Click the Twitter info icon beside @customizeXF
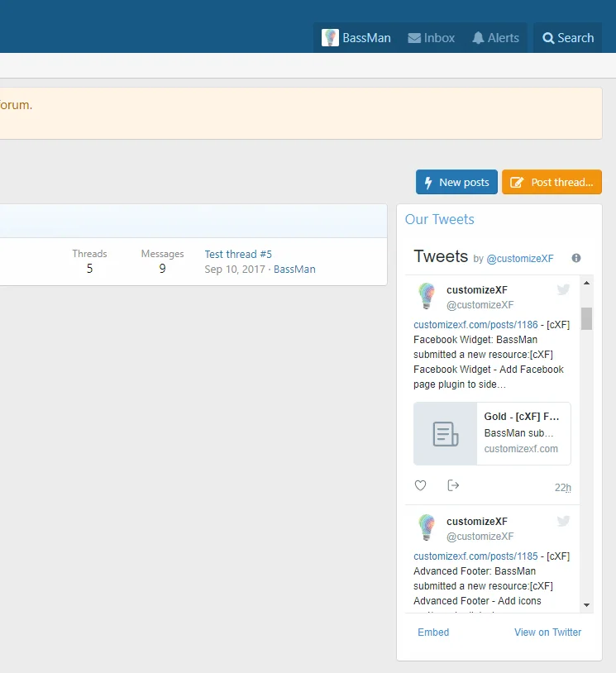616x673 pixels. (576, 258)
